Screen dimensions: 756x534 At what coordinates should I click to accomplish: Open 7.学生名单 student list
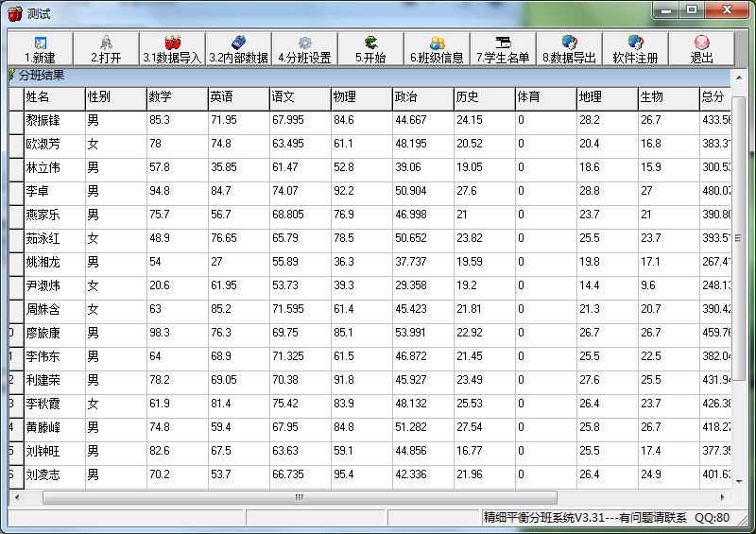503,49
